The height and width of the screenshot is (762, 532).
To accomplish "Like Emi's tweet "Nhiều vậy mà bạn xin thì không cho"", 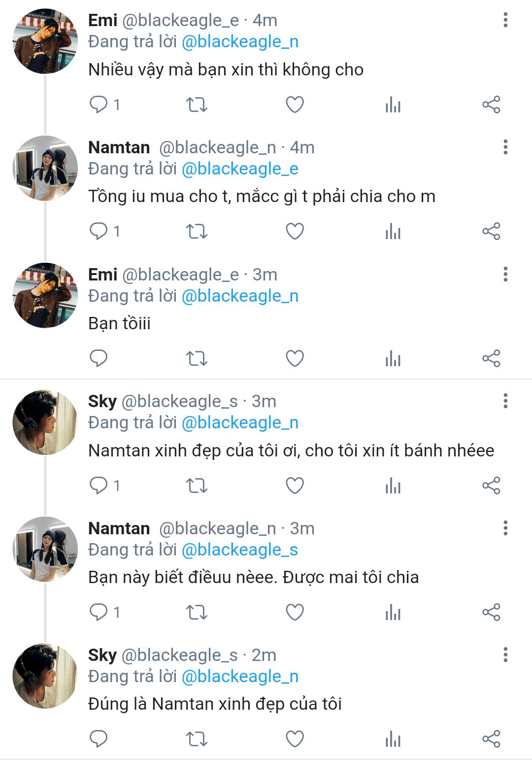I will pos(295,104).
